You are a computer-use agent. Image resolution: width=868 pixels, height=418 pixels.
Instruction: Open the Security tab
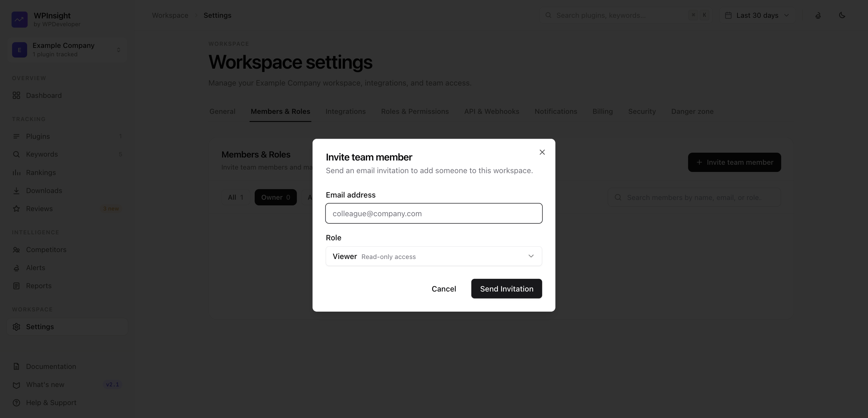click(x=642, y=111)
